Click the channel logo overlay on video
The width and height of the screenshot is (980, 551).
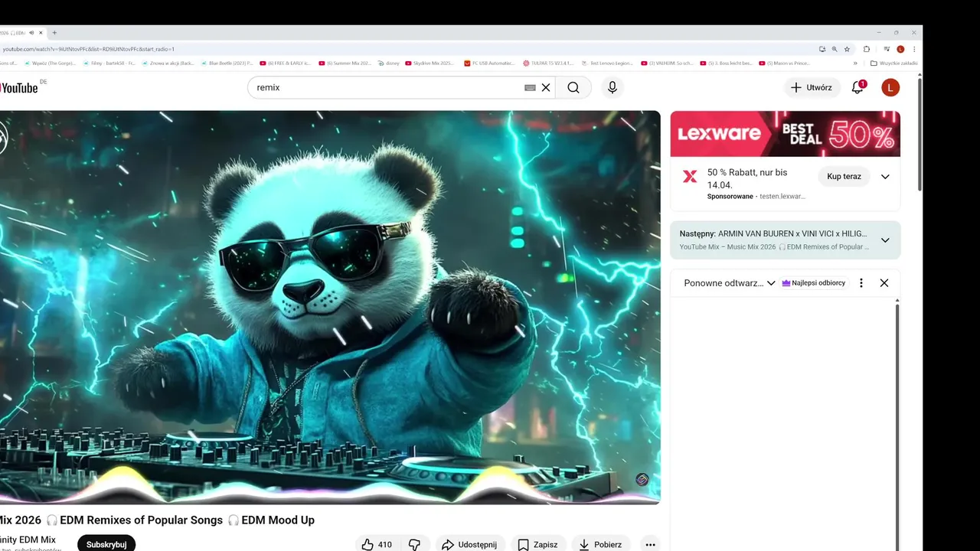2,139
